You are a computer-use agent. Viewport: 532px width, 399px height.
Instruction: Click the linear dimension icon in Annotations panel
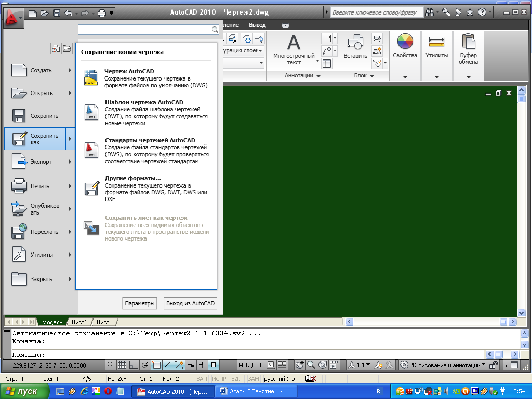tap(327, 38)
